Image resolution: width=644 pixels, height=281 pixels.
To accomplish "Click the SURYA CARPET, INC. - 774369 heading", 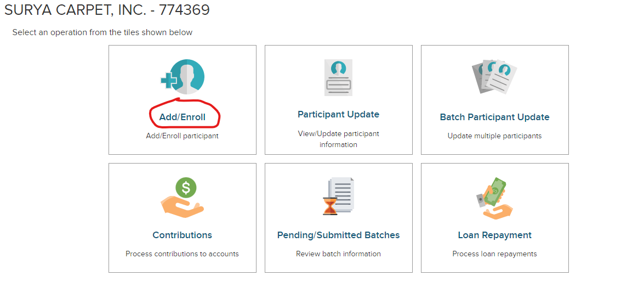I will (107, 10).
